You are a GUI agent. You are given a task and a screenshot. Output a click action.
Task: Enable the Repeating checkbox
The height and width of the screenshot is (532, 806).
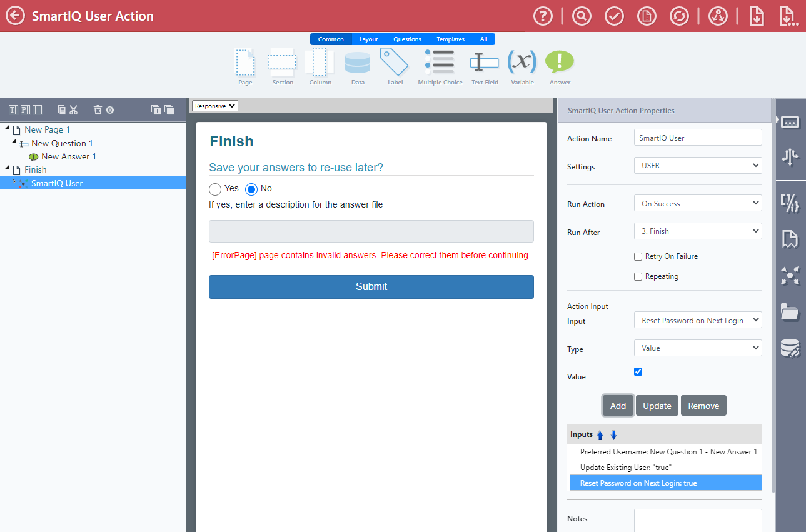[638, 276]
